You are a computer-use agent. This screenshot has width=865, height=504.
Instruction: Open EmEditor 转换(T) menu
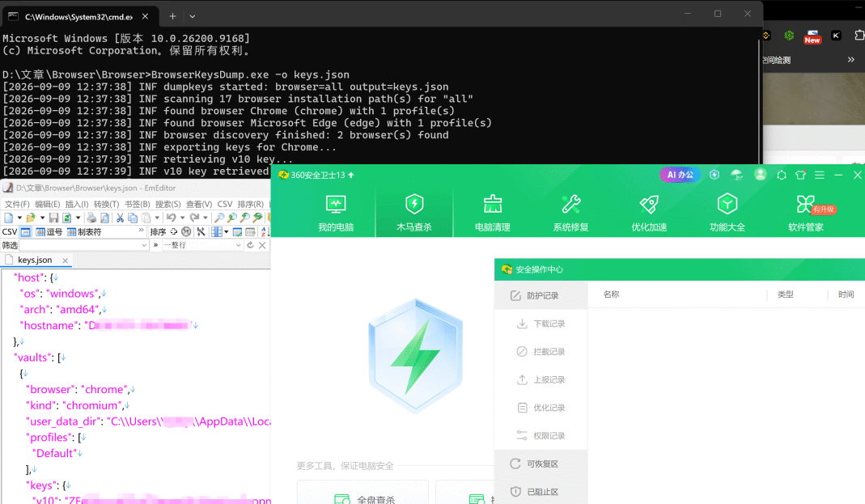tap(106, 204)
